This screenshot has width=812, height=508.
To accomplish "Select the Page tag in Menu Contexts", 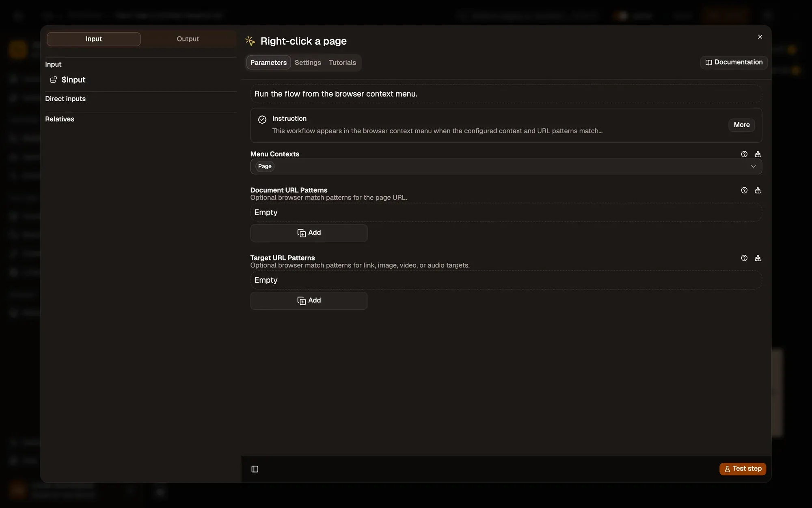I will pos(265,167).
